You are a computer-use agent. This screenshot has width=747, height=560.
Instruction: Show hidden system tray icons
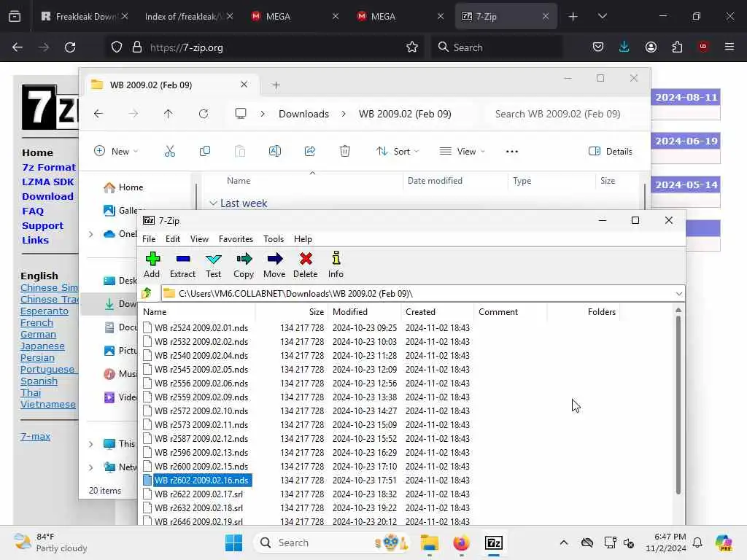[x=564, y=542]
